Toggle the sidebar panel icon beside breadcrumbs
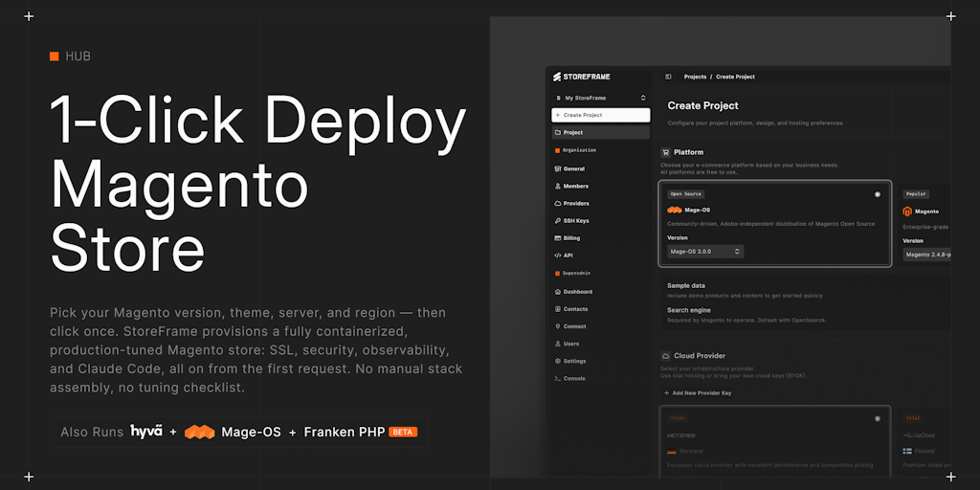 point(668,77)
